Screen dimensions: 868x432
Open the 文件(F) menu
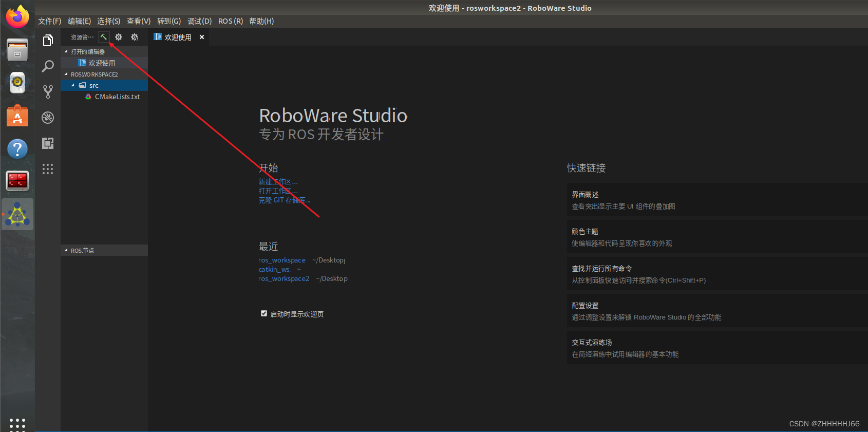50,21
